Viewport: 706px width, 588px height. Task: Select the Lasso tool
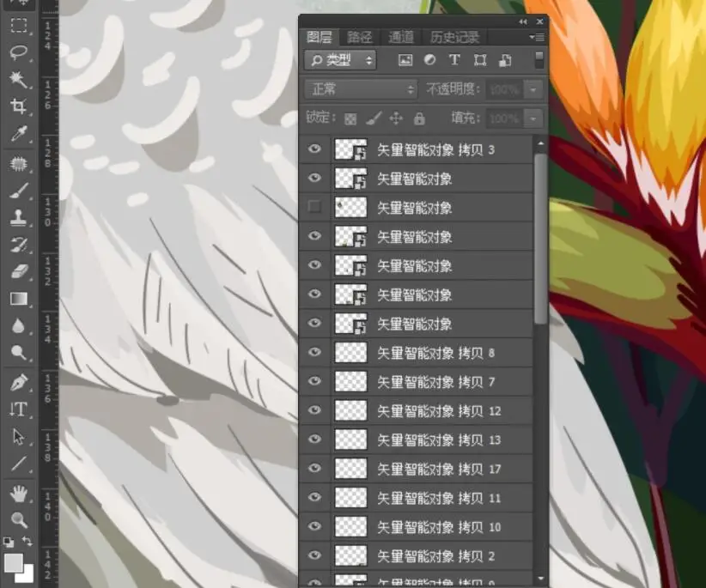pyautogui.click(x=18, y=52)
